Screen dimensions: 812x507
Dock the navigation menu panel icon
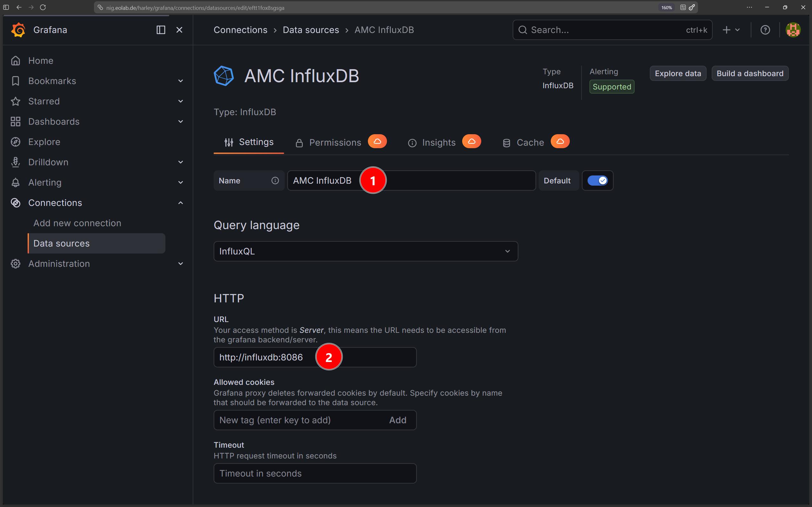161,30
